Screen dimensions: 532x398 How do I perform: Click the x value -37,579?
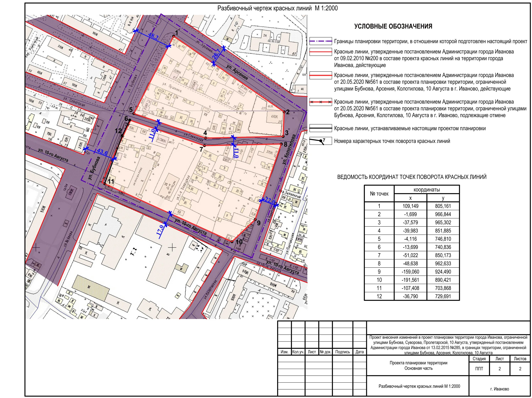tap(411, 222)
